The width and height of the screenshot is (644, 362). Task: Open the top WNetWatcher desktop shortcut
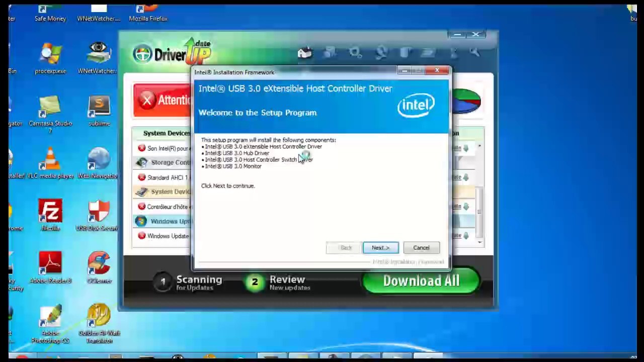click(99, 13)
